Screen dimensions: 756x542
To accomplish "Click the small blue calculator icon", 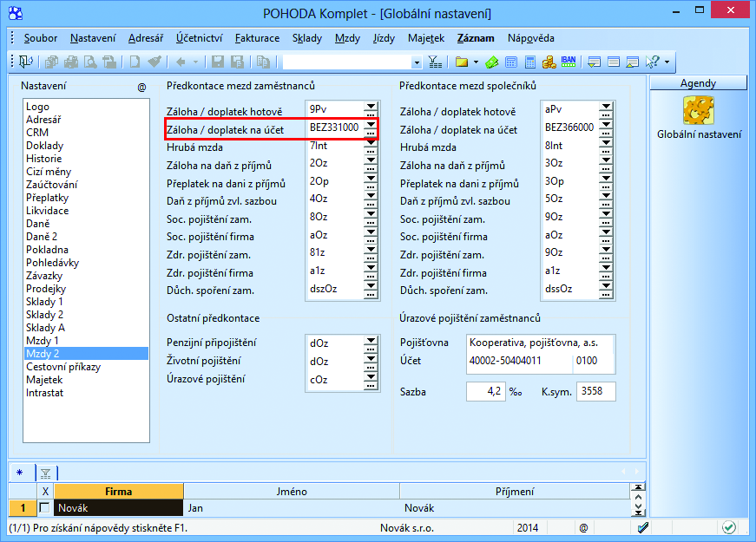I will [x=511, y=62].
